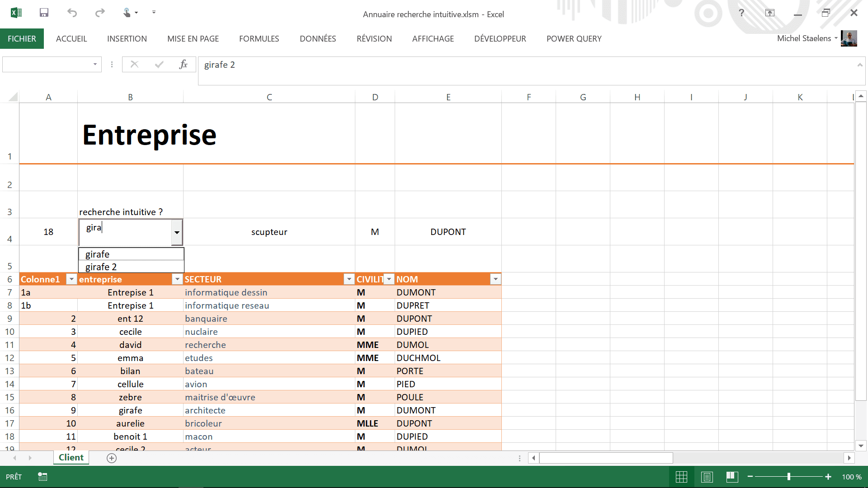Click the Michel Staelens account name

tap(804, 38)
